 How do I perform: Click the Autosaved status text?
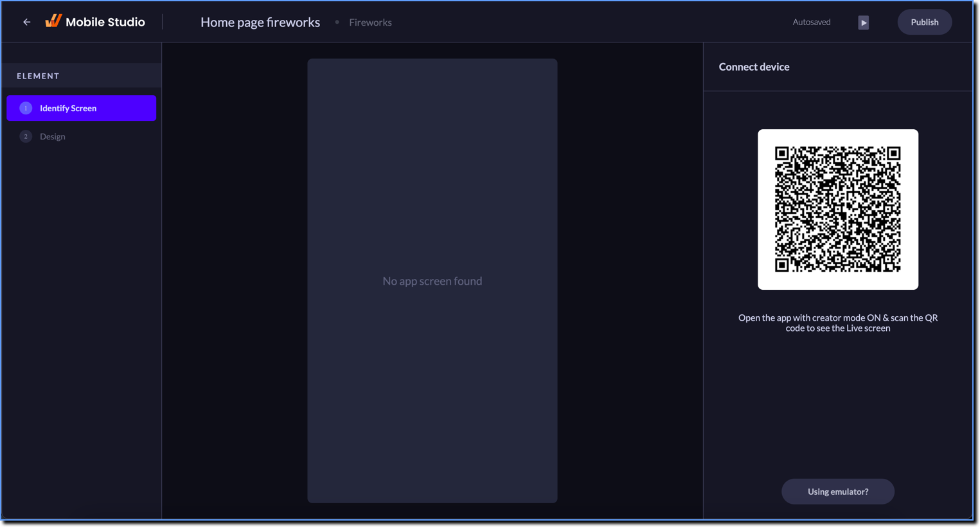point(811,22)
